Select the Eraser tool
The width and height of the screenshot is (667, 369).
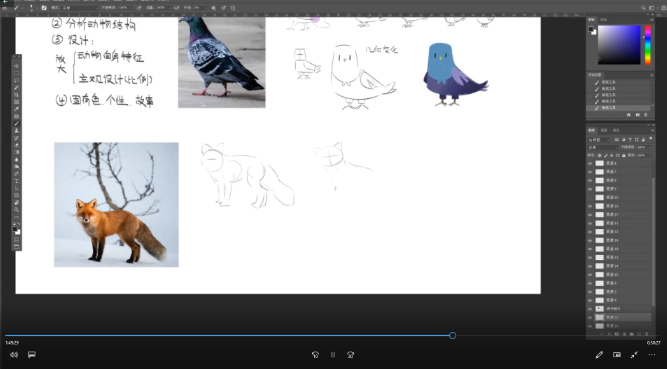tap(17, 145)
